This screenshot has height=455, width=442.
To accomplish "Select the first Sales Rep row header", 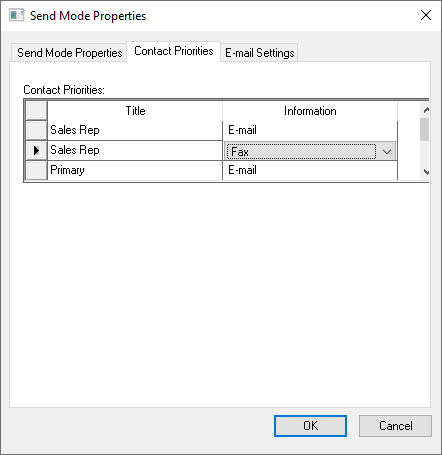I will click(36, 130).
